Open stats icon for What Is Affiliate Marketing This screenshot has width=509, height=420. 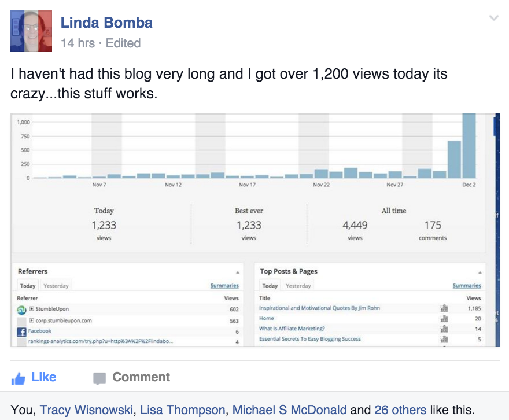(444, 329)
